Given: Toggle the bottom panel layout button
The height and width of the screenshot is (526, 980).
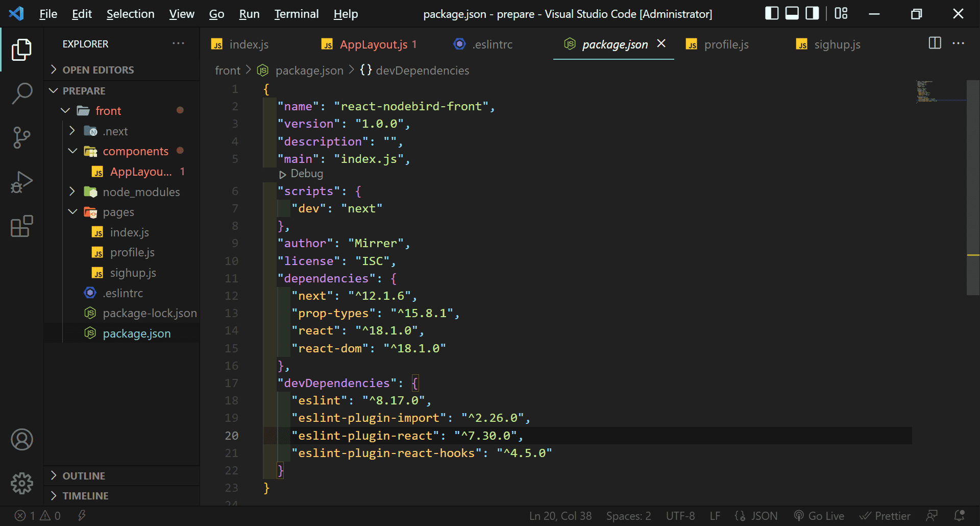Looking at the screenshot, I should click(x=792, y=13).
